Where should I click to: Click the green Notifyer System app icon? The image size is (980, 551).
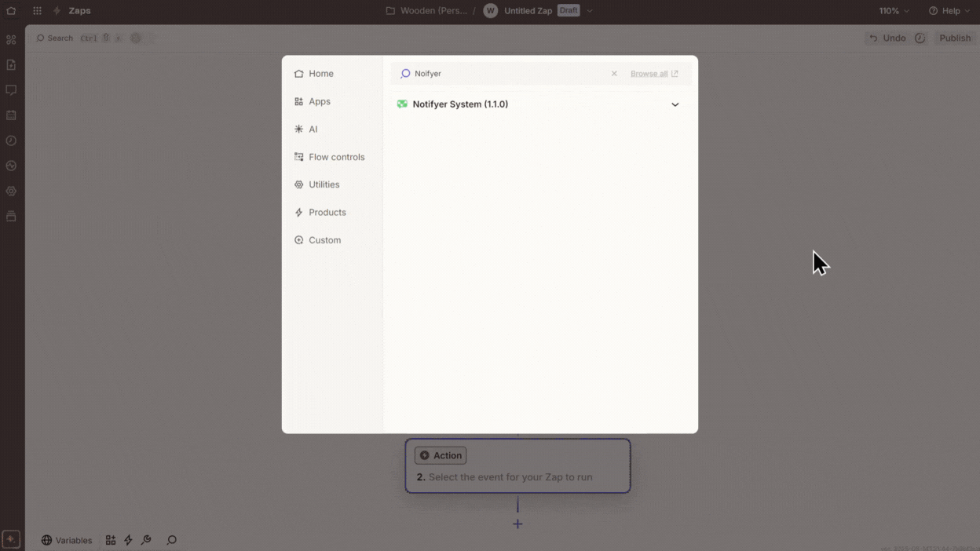402,104
